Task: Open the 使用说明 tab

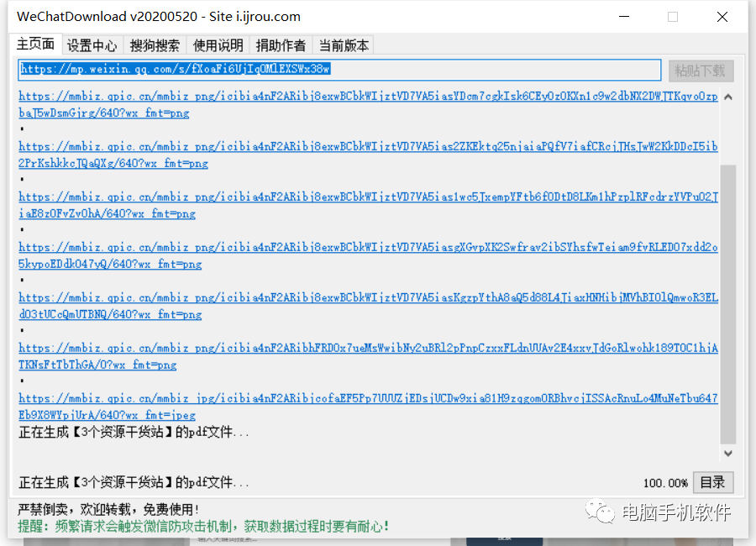Action: pyautogui.click(x=218, y=45)
